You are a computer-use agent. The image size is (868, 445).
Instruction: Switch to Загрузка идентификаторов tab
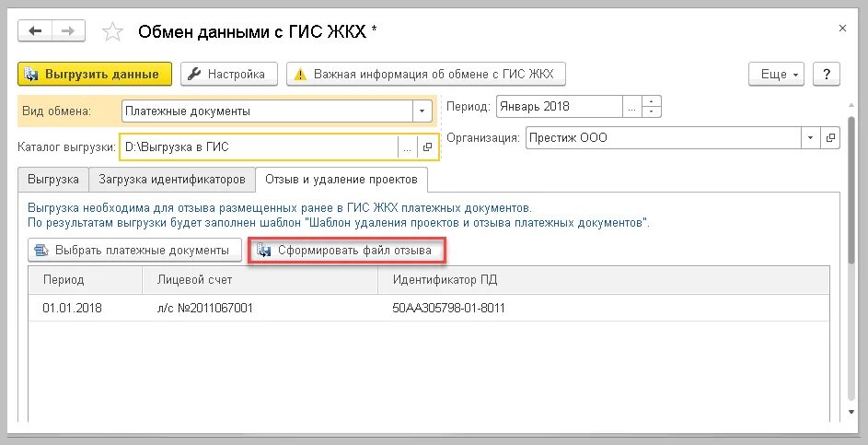172,180
